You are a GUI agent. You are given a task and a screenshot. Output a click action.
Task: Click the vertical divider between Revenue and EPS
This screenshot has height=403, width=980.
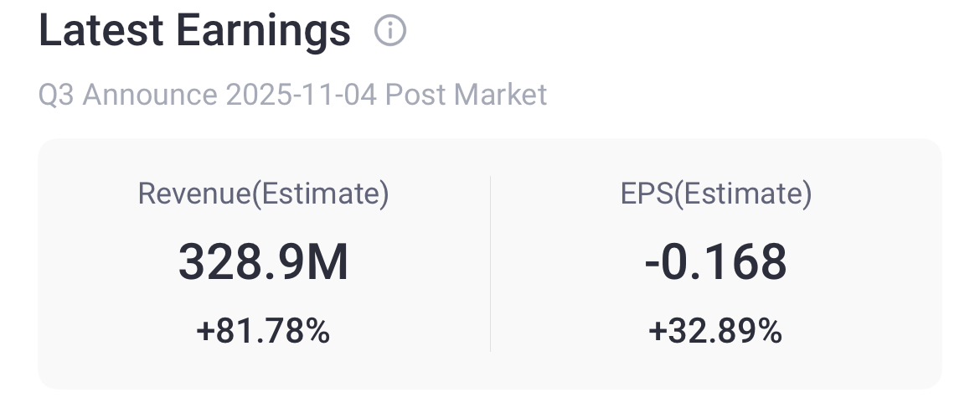(x=490, y=263)
